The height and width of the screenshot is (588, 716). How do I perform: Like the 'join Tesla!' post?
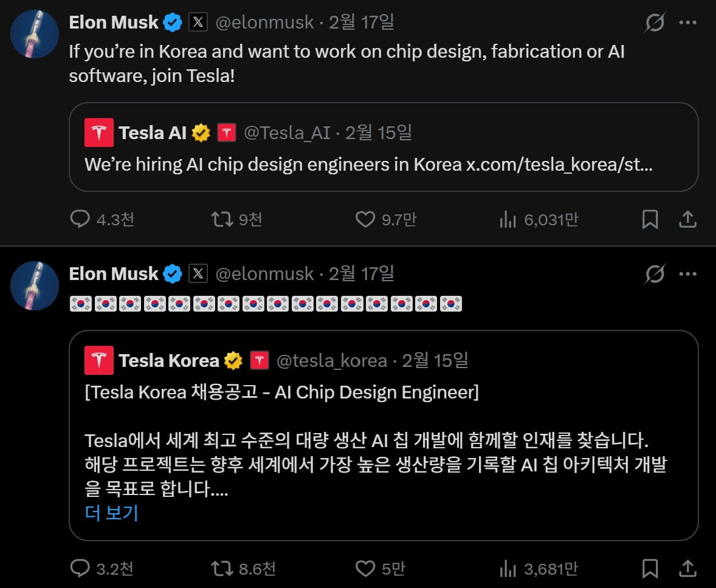[365, 219]
